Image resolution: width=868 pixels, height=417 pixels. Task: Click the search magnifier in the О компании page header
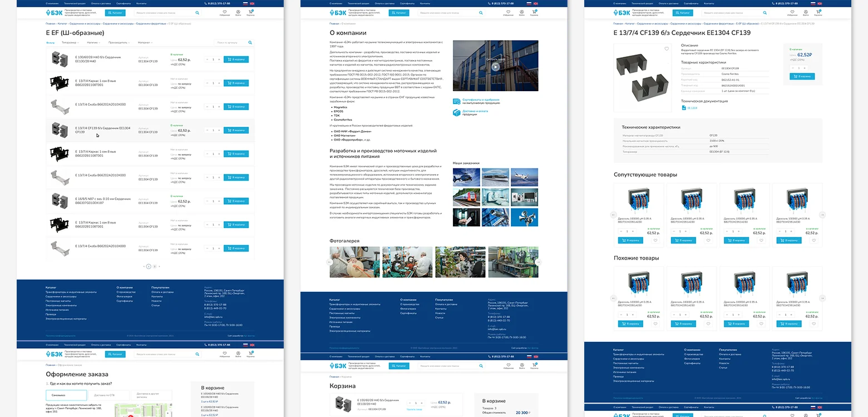481,12
